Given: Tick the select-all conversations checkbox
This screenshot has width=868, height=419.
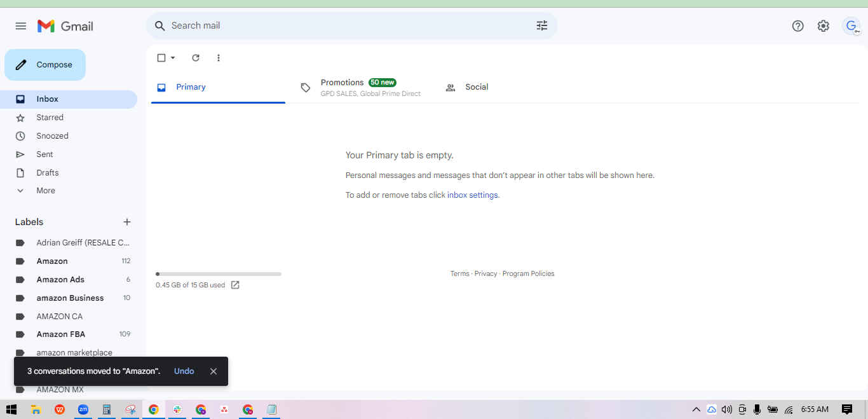Looking at the screenshot, I should click(161, 58).
